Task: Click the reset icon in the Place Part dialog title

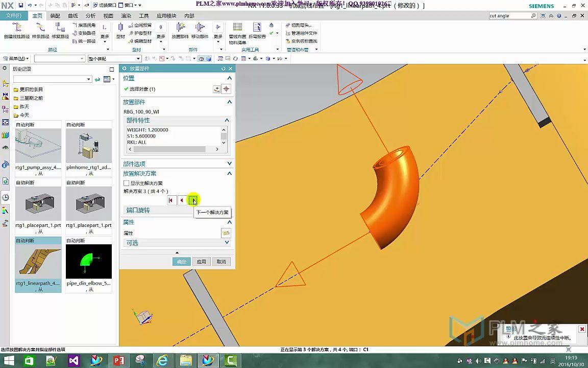Action: pyautogui.click(x=224, y=68)
